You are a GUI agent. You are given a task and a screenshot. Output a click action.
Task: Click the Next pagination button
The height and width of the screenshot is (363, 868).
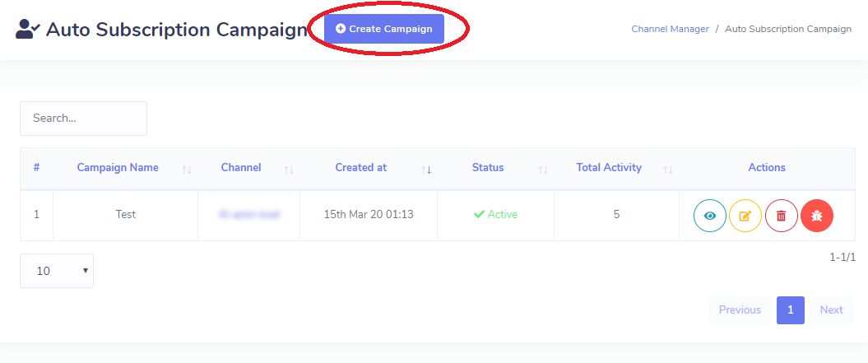pyautogui.click(x=831, y=309)
